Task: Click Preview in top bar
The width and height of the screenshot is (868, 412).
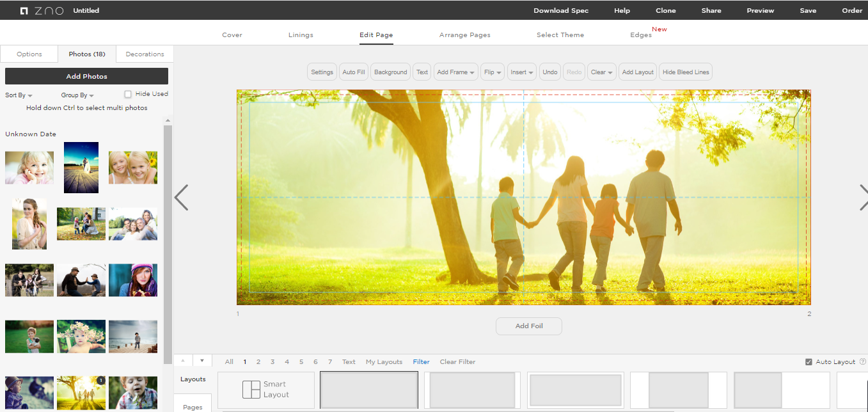Action: click(x=761, y=10)
